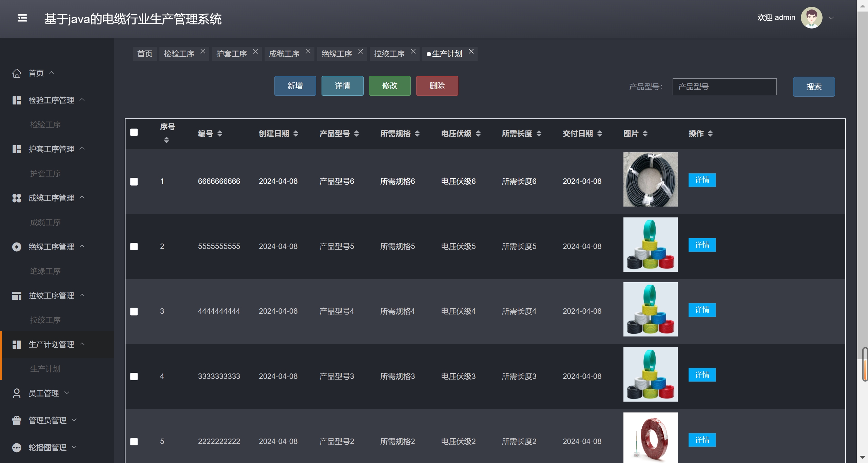
Task: Expand 轮播图管理 menu chevron
Action: pos(74,447)
